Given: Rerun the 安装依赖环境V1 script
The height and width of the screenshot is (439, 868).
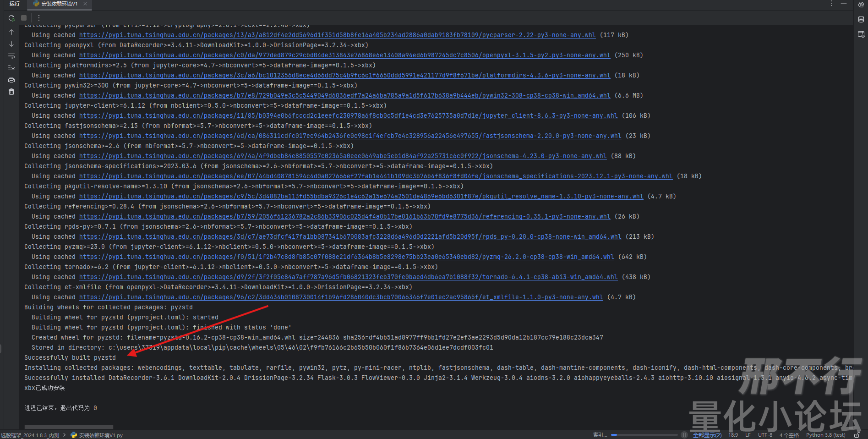Looking at the screenshot, I should [11, 18].
